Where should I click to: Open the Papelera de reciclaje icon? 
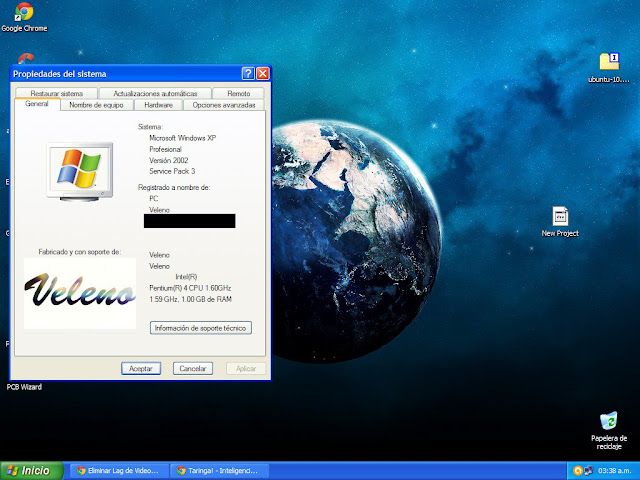click(608, 421)
